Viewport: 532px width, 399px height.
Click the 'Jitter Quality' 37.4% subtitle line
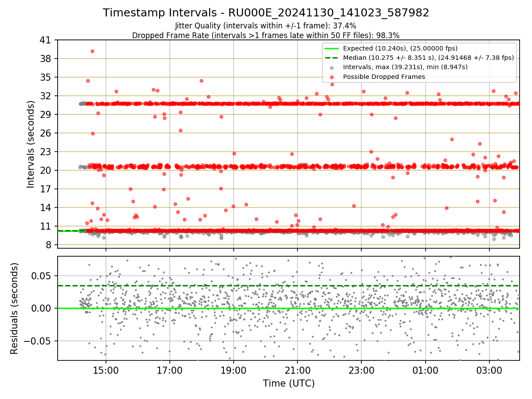(x=266, y=26)
